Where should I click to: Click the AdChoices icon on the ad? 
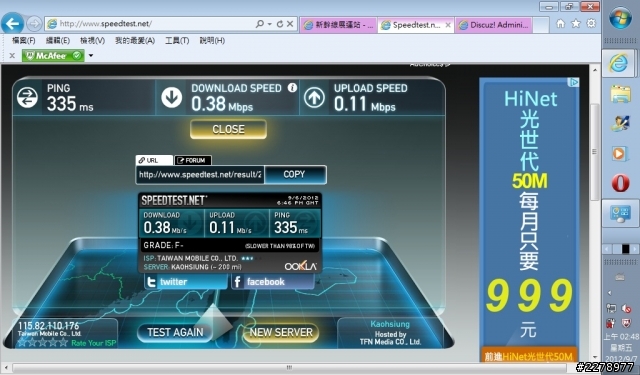(x=574, y=82)
